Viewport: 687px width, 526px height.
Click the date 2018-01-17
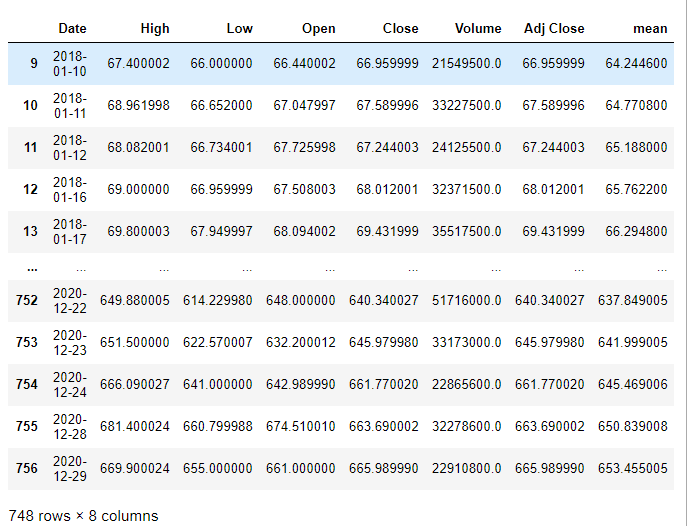click(x=70, y=231)
